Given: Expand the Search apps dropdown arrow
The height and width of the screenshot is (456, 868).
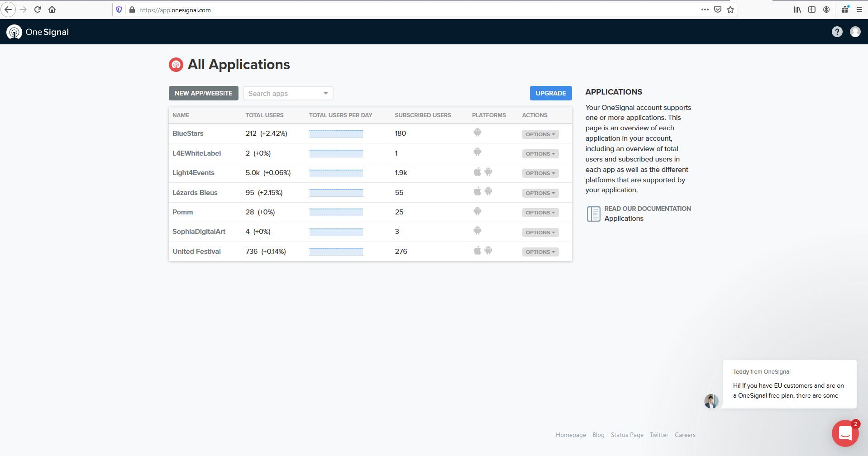Looking at the screenshot, I should (x=325, y=93).
